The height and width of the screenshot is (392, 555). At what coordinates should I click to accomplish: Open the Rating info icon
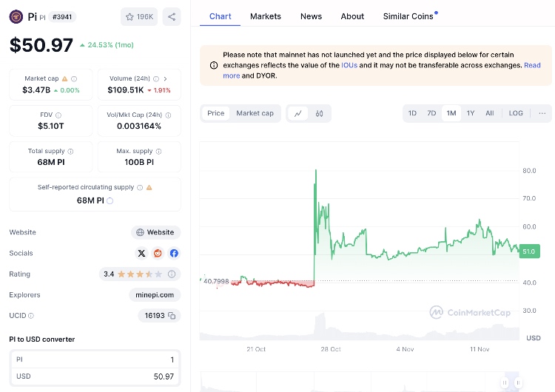pos(172,274)
